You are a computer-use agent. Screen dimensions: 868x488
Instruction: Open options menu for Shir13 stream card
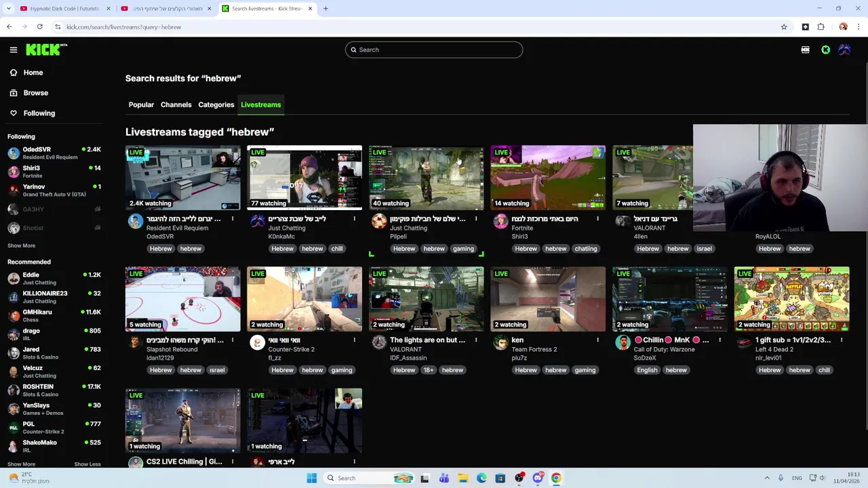pos(597,219)
